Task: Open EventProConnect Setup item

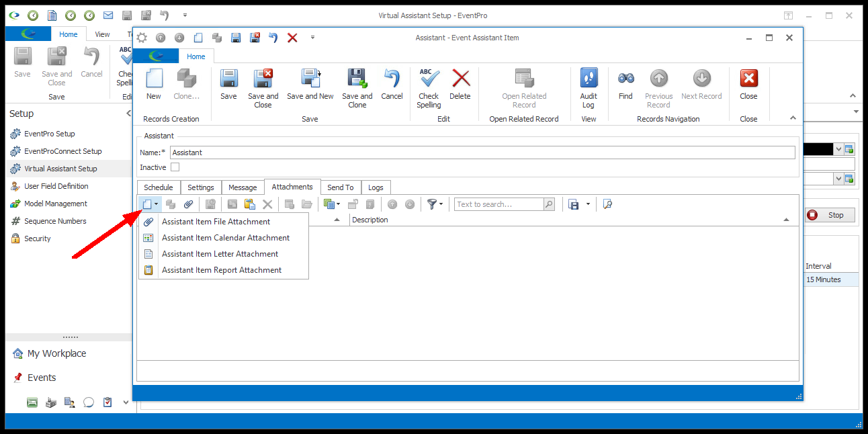Action: click(x=63, y=151)
